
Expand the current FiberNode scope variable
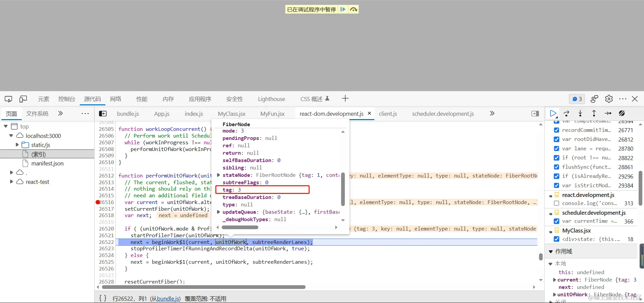pyautogui.click(x=554, y=280)
